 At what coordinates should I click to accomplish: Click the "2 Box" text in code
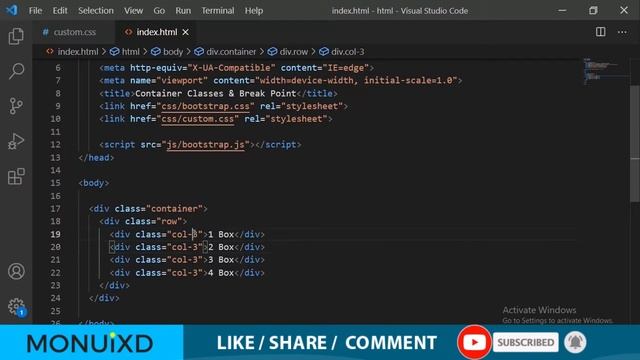click(221, 247)
